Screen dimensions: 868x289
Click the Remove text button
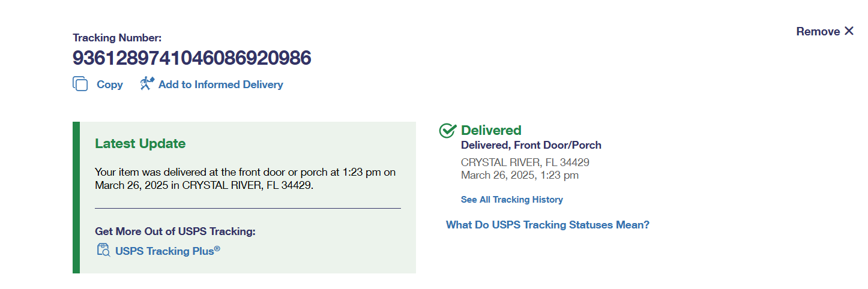point(818,31)
